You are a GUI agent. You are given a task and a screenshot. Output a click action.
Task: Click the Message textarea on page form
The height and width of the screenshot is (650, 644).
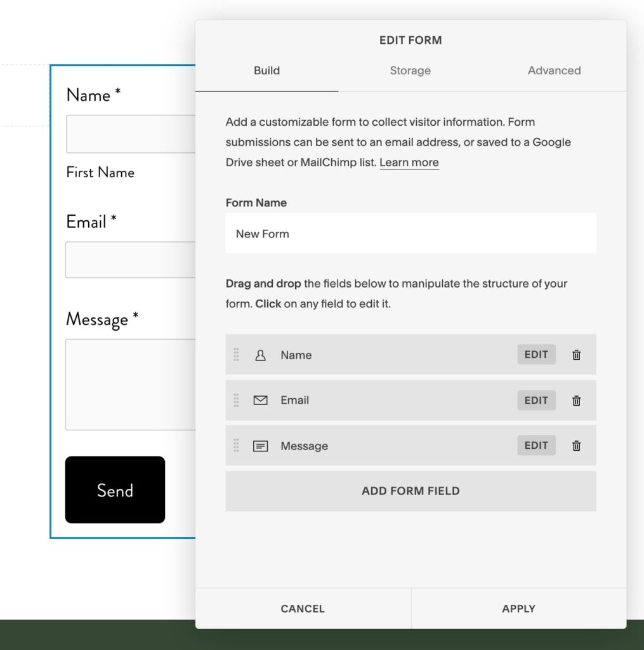coord(131,385)
